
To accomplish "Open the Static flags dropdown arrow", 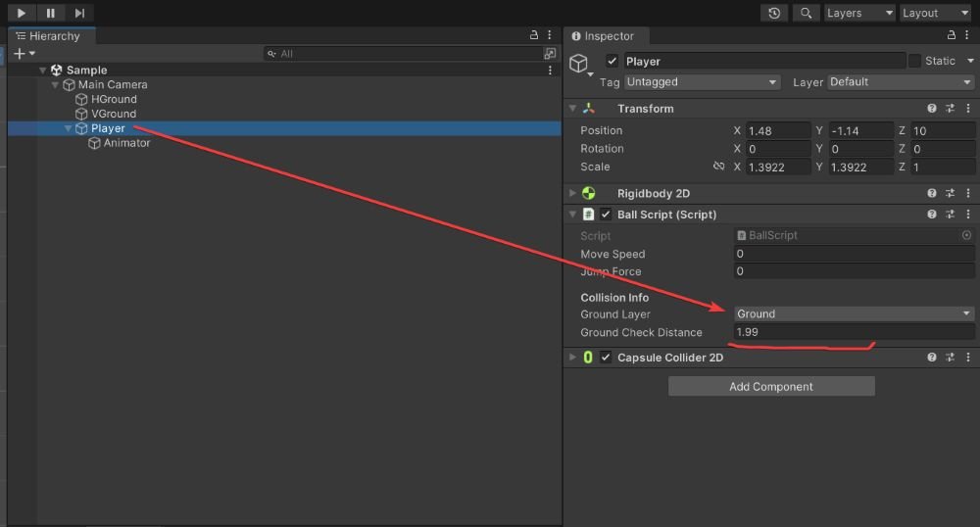I will coord(970,61).
